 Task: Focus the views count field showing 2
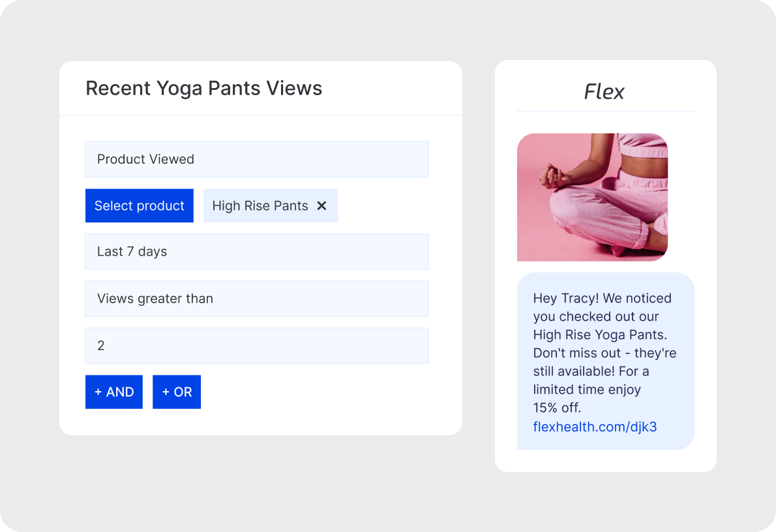coord(257,346)
